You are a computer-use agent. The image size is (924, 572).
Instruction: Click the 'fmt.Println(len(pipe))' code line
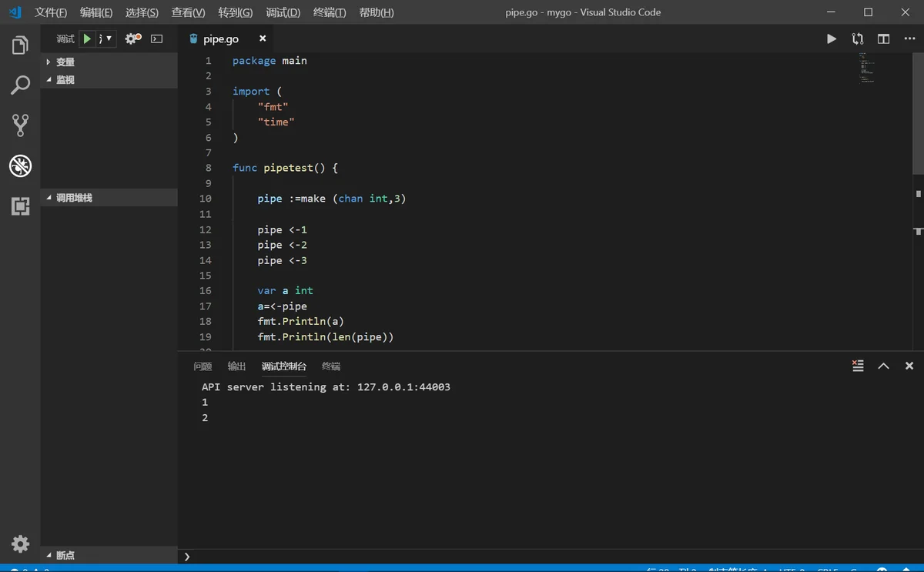pyautogui.click(x=325, y=336)
